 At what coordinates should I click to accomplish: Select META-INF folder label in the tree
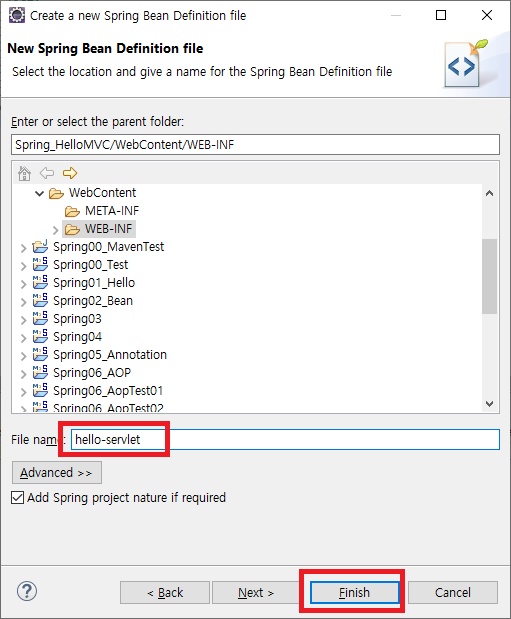tap(112, 211)
